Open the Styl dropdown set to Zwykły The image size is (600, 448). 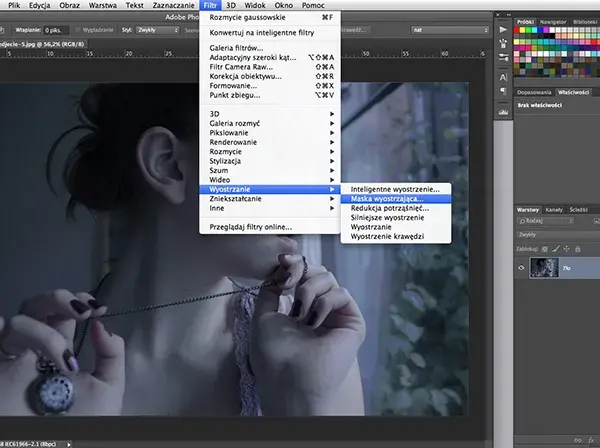tap(158, 30)
